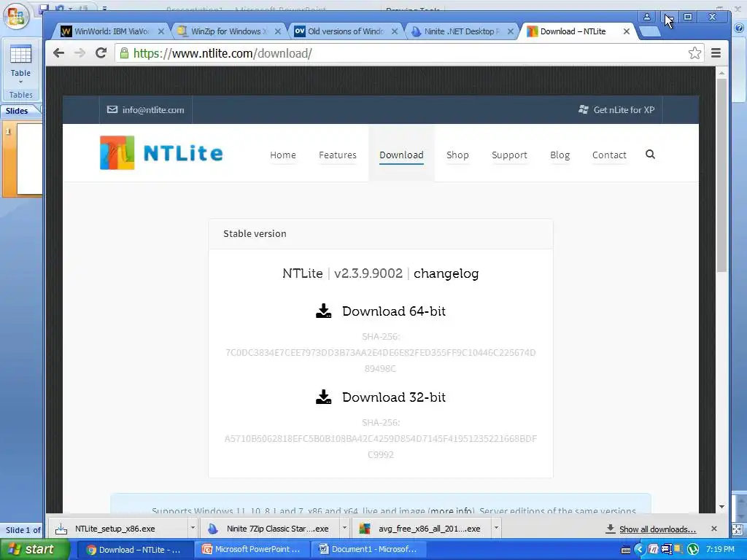This screenshot has width=747, height=560.
Task: Open the Support menu item
Action: 509,155
